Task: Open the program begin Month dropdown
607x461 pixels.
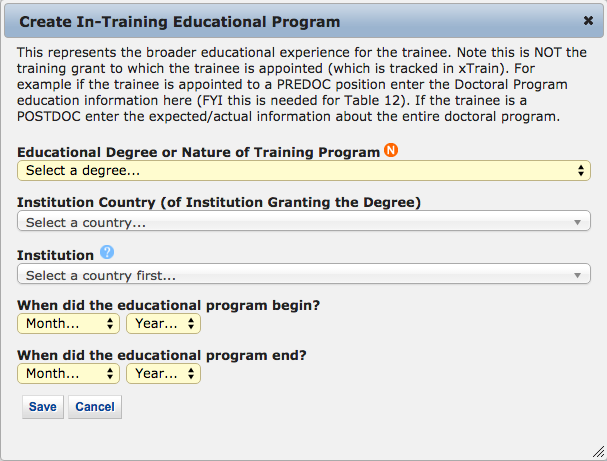Action: point(68,323)
